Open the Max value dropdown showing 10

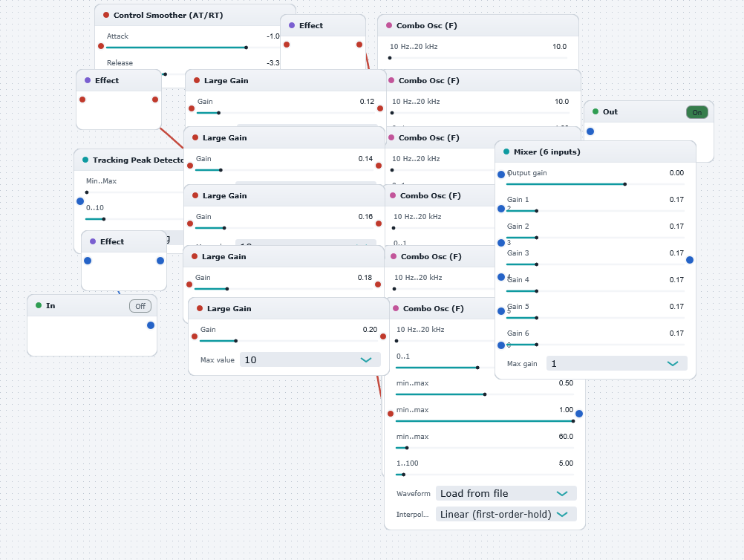point(310,359)
